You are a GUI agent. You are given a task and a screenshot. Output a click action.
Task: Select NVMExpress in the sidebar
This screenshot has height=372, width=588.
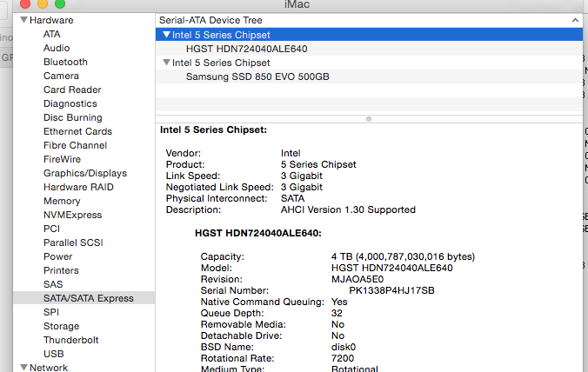pos(73,215)
